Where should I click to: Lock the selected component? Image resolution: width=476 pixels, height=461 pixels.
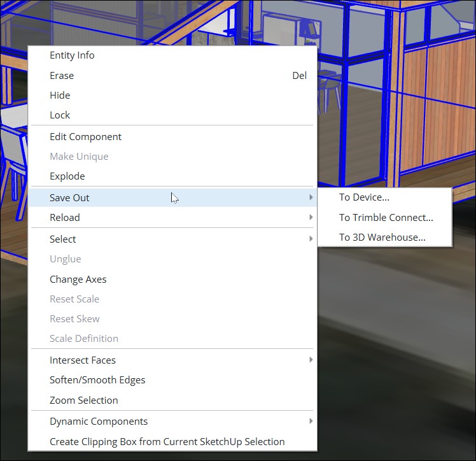[60, 115]
